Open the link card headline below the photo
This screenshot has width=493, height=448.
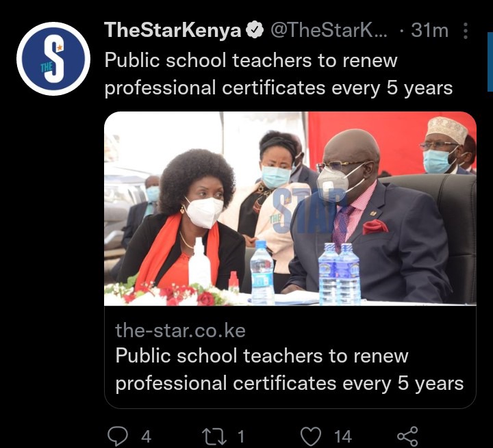289,370
